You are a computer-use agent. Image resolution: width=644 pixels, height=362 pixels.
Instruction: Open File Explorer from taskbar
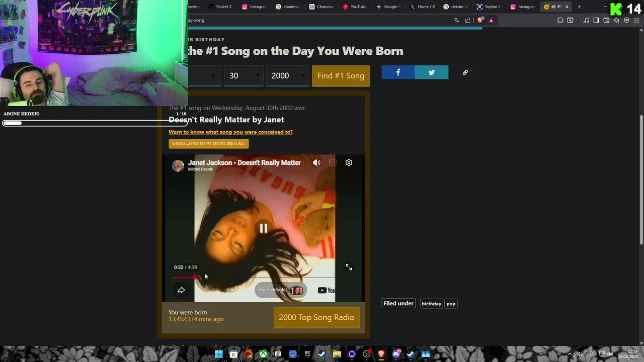pos(337,354)
